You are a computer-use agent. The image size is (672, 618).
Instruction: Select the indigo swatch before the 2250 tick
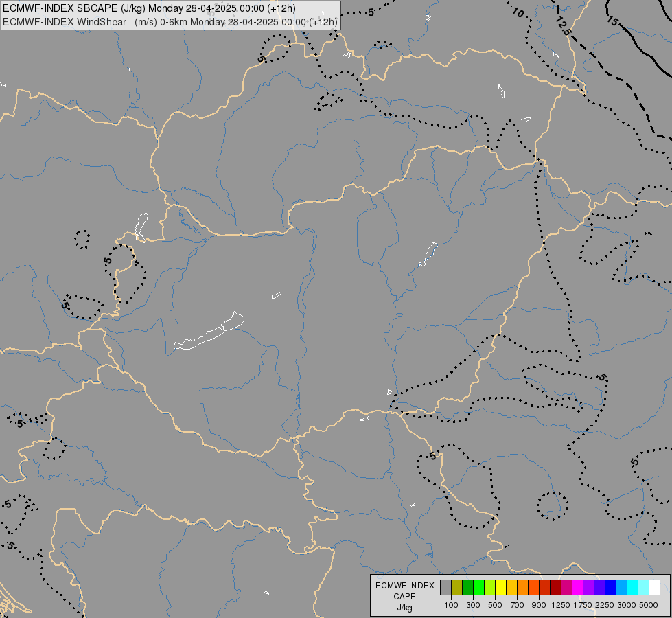[x=599, y=588]
